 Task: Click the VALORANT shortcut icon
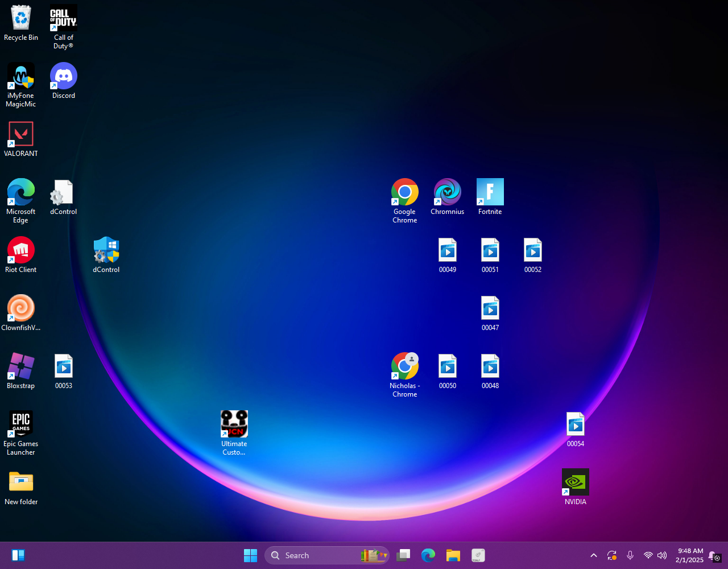[21, 139]
